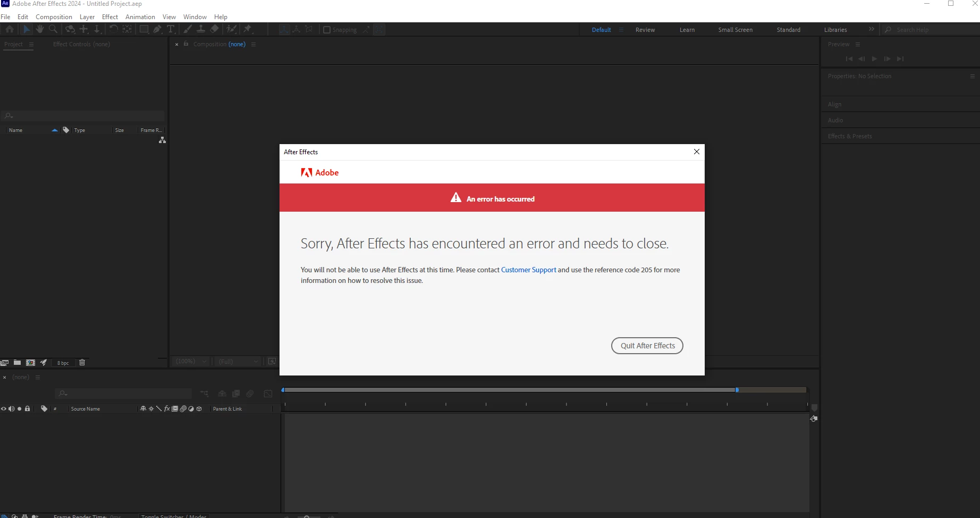Toggle the Shy layers timeline switch
This screenshot has width=980, height=518.
222,394
